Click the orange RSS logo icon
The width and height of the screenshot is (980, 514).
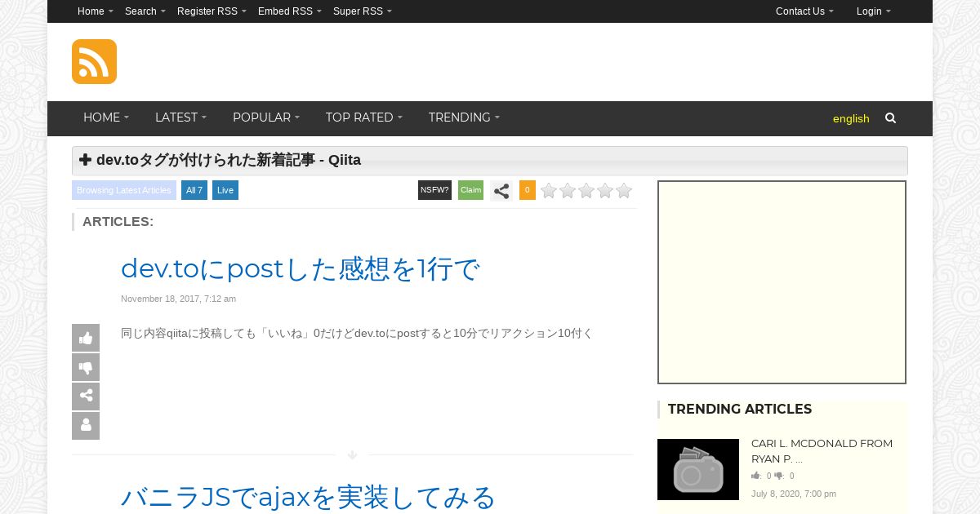click(94, 61)
